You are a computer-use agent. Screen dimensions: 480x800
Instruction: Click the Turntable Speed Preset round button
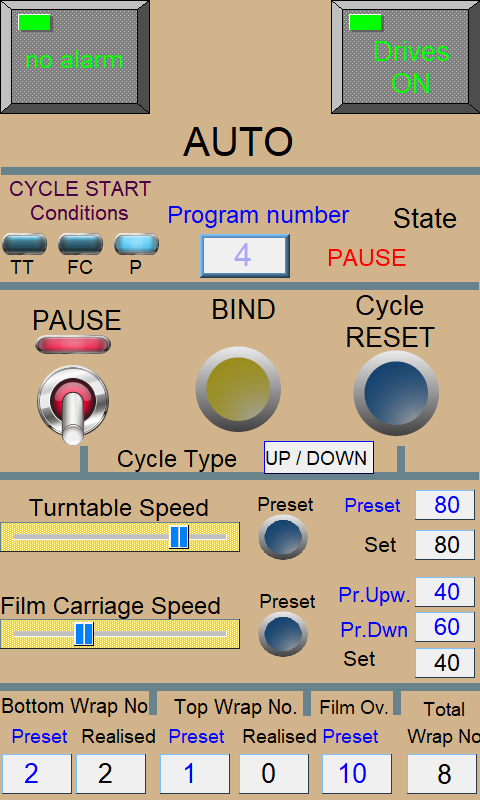point(283,537)
